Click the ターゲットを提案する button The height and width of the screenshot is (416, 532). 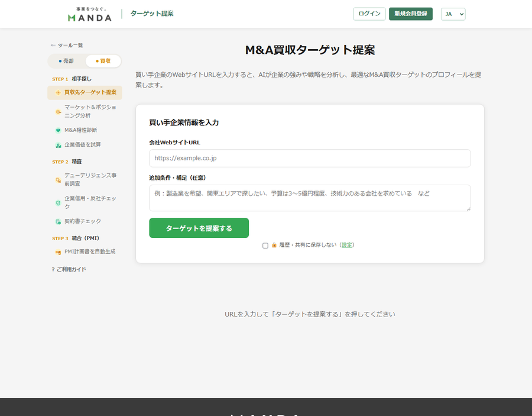(199, 228)
